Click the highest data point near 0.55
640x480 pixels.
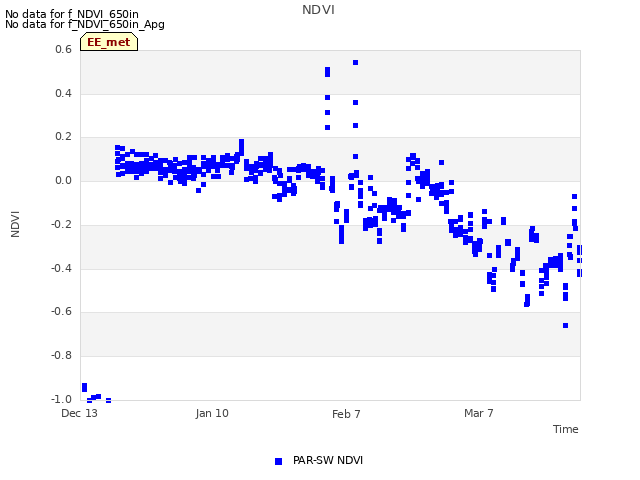[x=356, y=62]
